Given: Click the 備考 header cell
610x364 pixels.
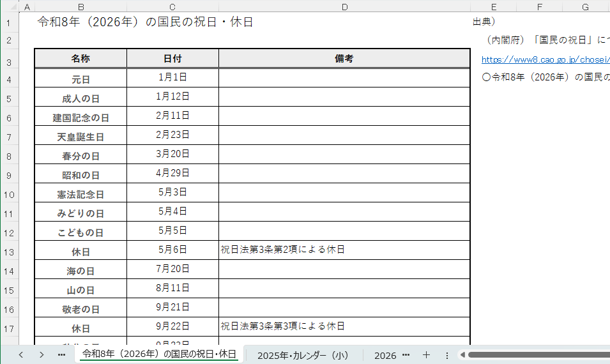Looking at the screenshot, I should [344, 59].
